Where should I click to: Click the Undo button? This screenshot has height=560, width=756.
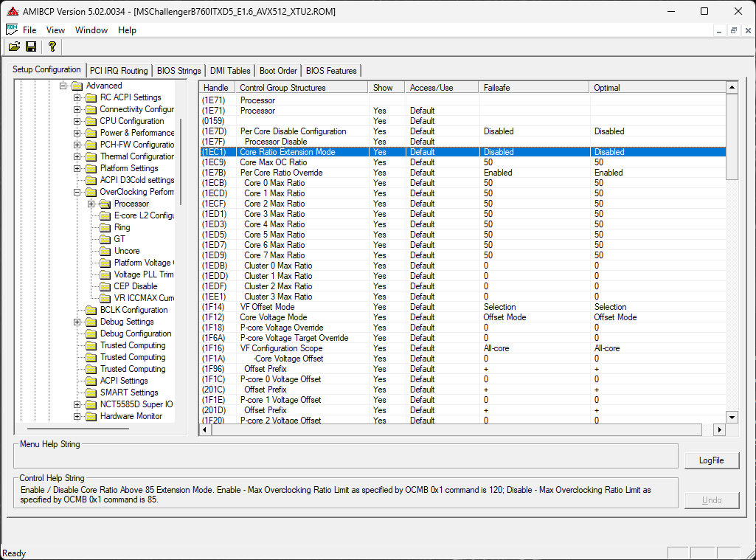point(712,500)
